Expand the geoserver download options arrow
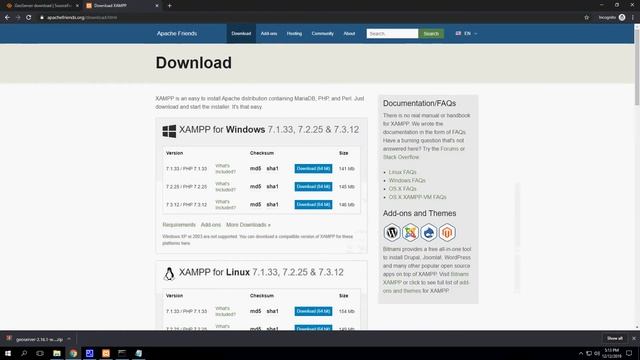Viewport: 640px width, 360px height. (x=69, y=339)
